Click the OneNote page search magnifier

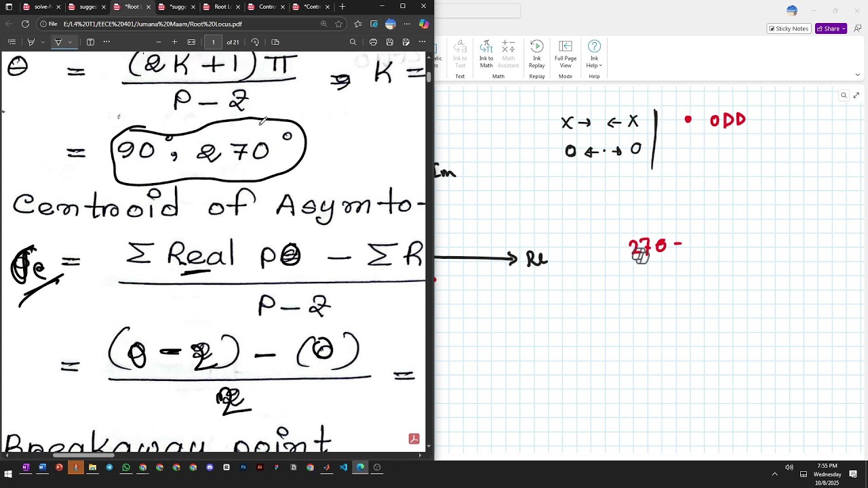(x=844, y=96)
